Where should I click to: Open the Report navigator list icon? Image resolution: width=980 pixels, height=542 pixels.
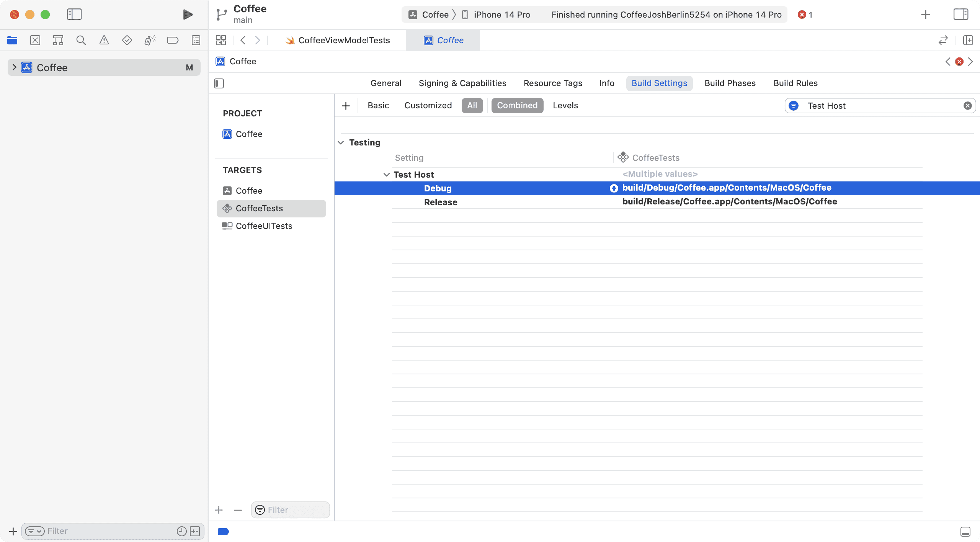click(196, 40)
